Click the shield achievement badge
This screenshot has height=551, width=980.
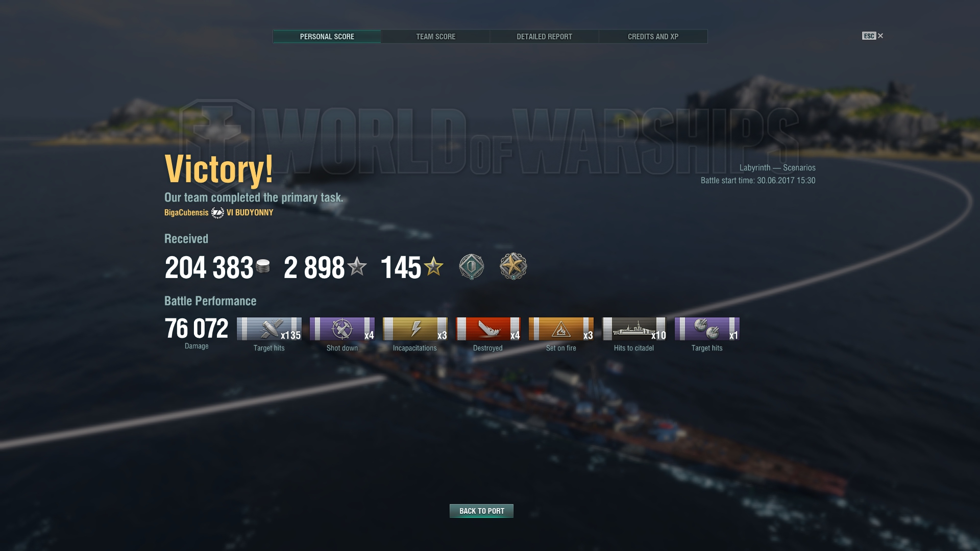coord(471,266)
